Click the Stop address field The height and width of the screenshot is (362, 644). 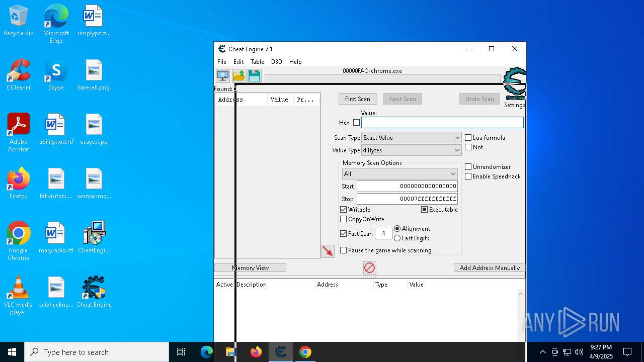(x=407, y=199)
